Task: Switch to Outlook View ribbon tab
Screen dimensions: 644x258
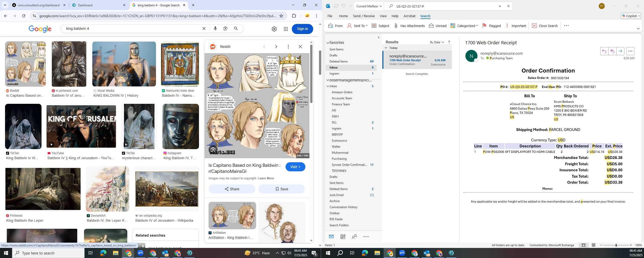Action: [x=383, y=16]
